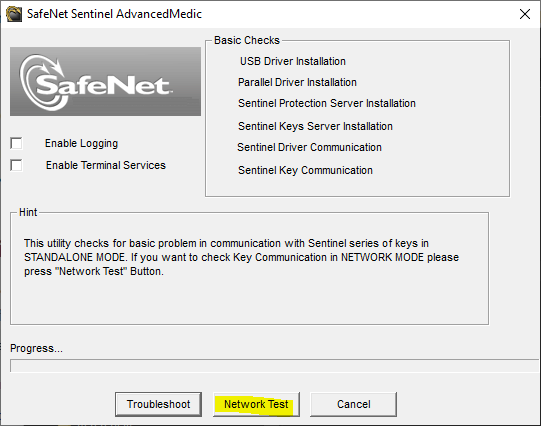Click the Hint group label
The width and height of the screenshot is (541, 426).
(28, 212)
